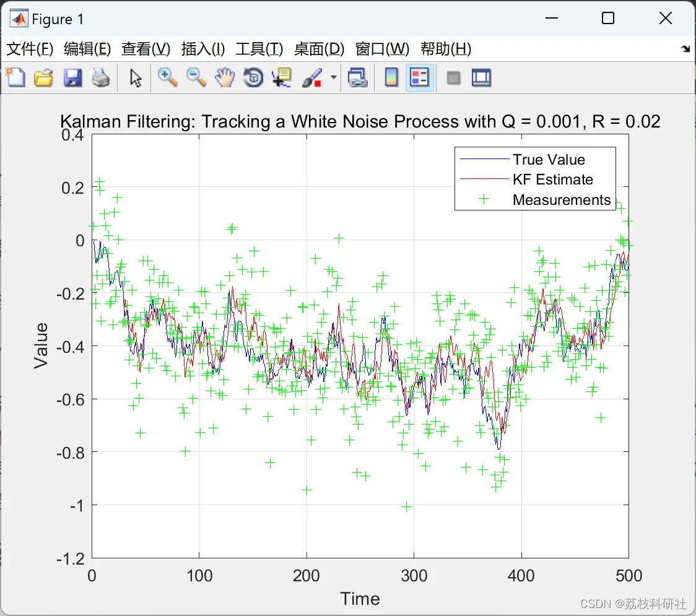The height and width of the screenshot is (616, 696).
Task: Toggle the Insert Legend toolbar button
Action: pyautogui.click(x=419, y=77)
